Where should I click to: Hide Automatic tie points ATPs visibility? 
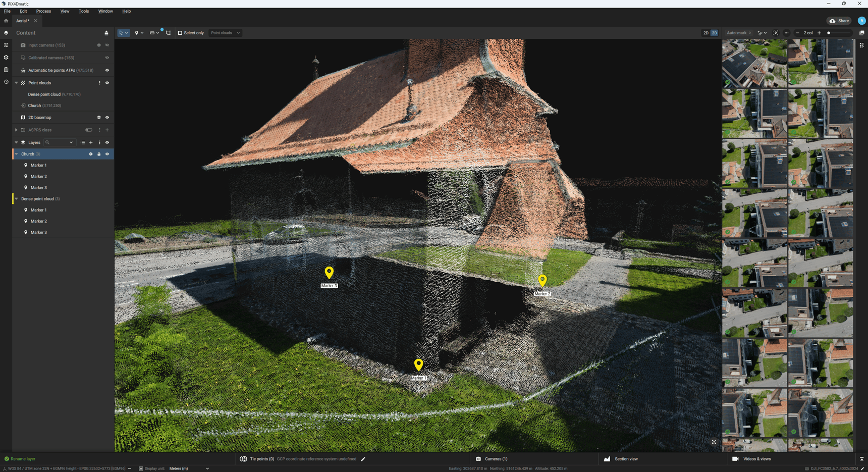point(107,70)
